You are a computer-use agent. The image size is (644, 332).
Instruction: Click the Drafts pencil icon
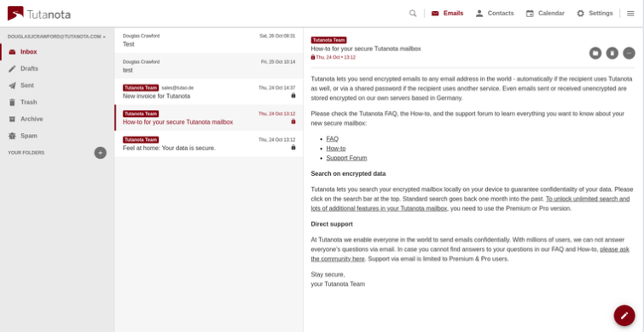pyautogui.click(x=12, y=68)
